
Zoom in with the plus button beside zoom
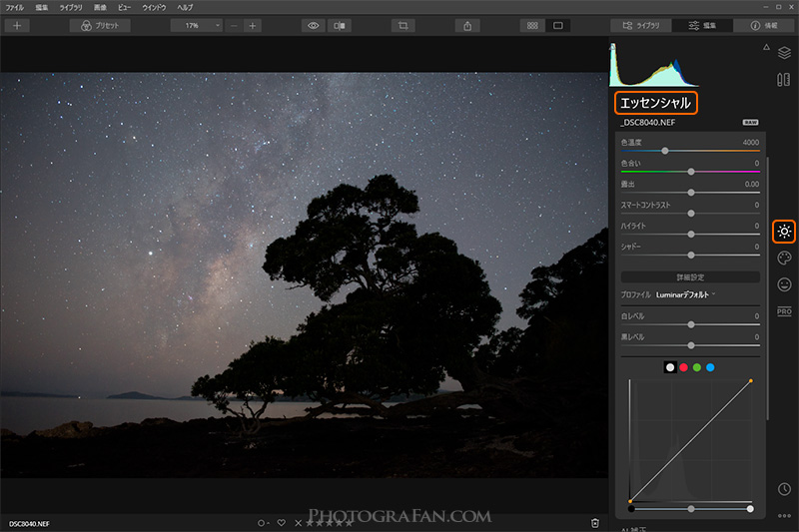pyautogui.click(x=253, y=26)
